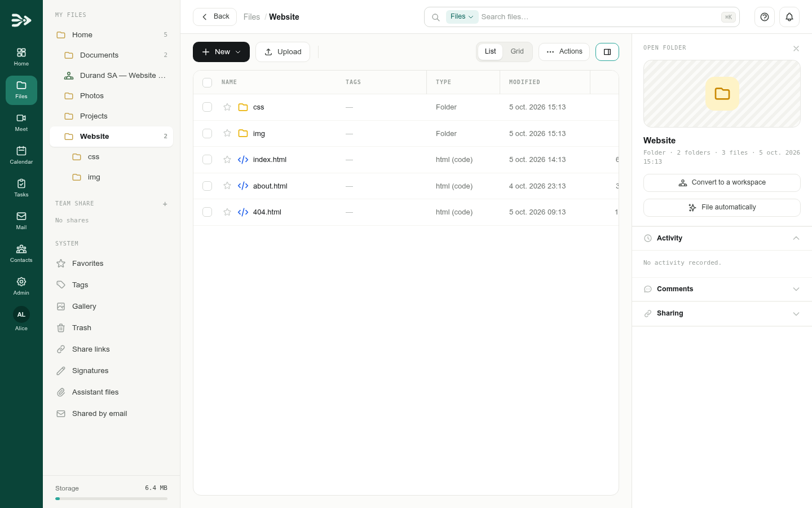Click the search magnifier icon

click(x=436, y=17)
